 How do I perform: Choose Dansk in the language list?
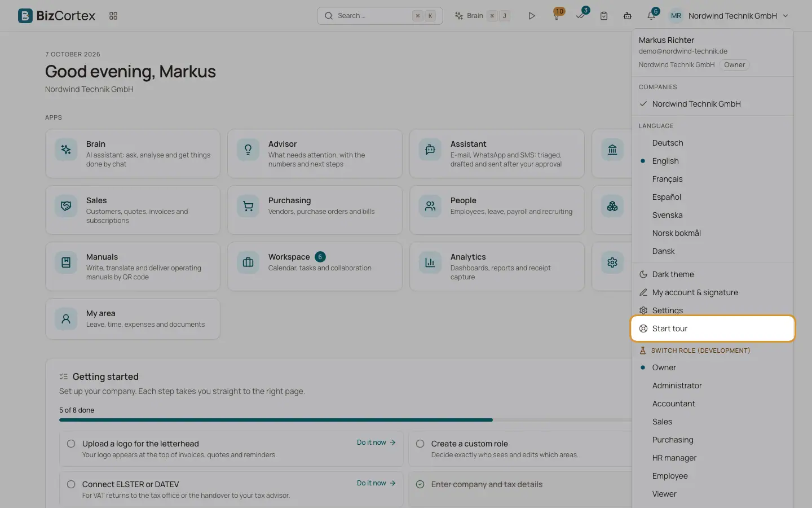pyautogui.click(x=713, y=251)
